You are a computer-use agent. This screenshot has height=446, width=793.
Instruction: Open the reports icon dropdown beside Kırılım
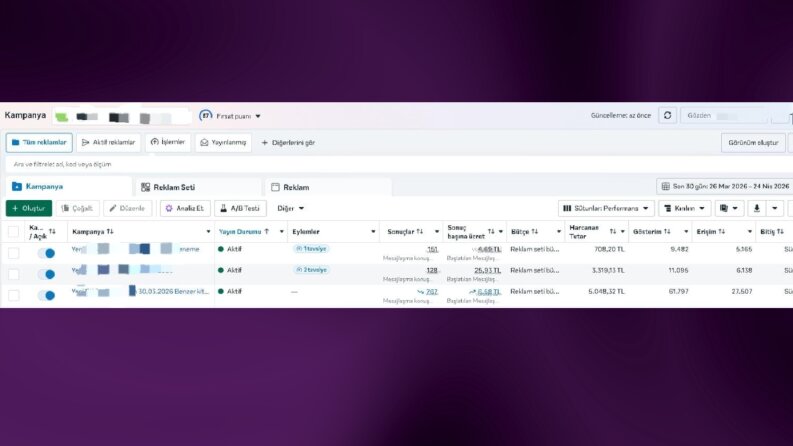point(729,208)
